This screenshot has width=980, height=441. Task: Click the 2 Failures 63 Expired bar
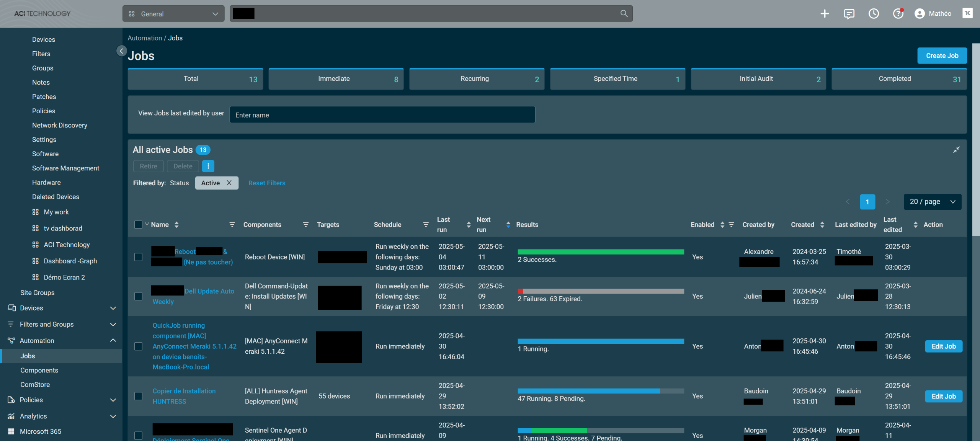click(x=601, y=291)
